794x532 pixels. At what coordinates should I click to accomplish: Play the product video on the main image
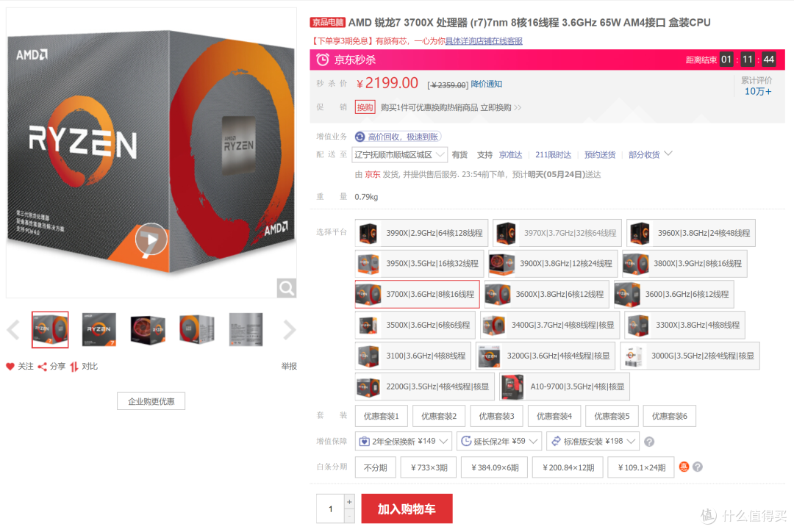click(x=151, y=239)
